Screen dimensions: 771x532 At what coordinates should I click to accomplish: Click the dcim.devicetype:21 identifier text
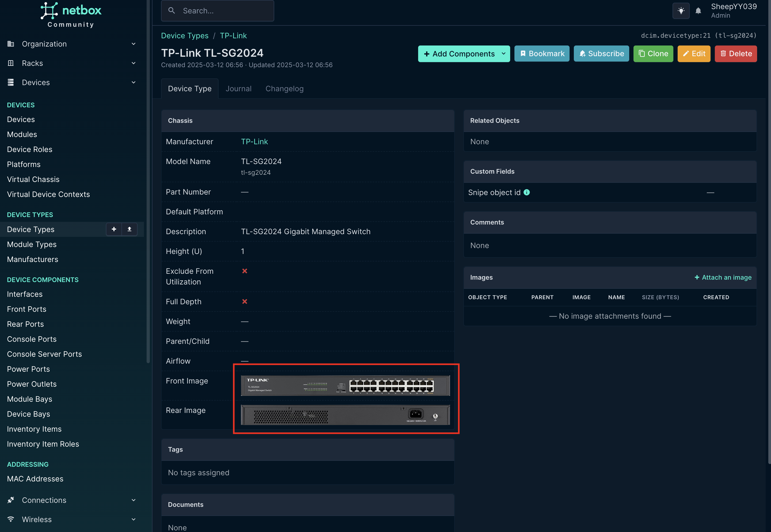[699, 36]
